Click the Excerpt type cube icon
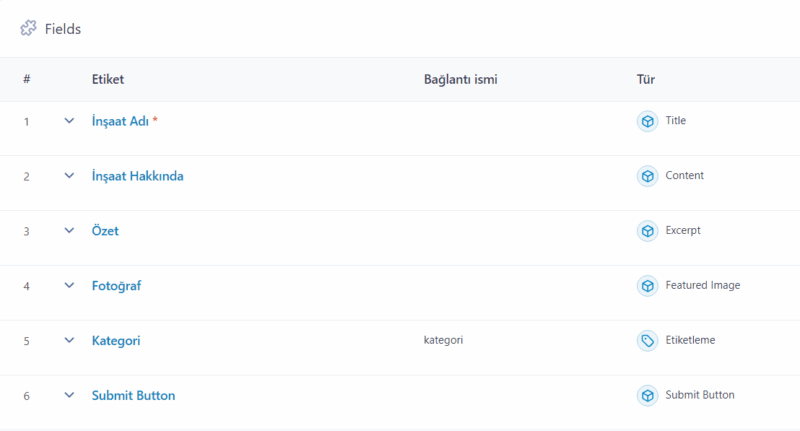800x431 pixels. (x=648, y=231)
